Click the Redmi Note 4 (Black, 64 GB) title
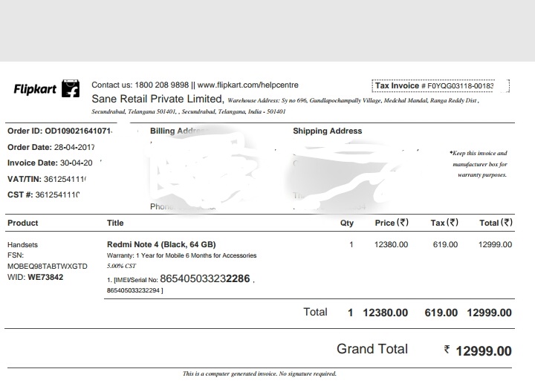Image resolution: width=535 pixels, height=392 pixels. 161,244
